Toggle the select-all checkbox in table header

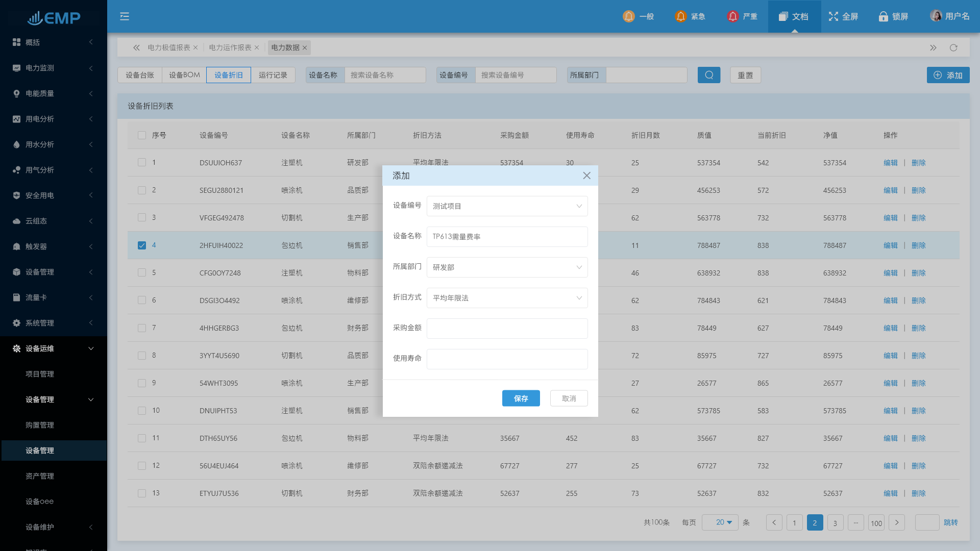[x=142, y=135]
